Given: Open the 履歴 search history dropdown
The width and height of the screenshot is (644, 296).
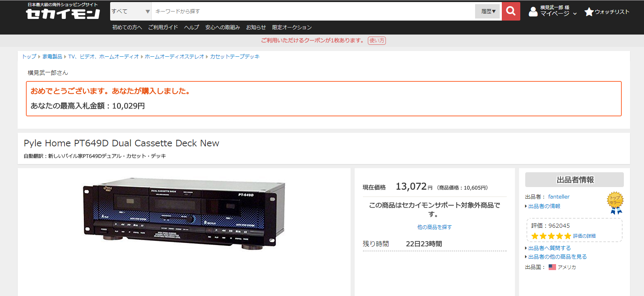Looking at the screenshot, I should tap(487, 11).
